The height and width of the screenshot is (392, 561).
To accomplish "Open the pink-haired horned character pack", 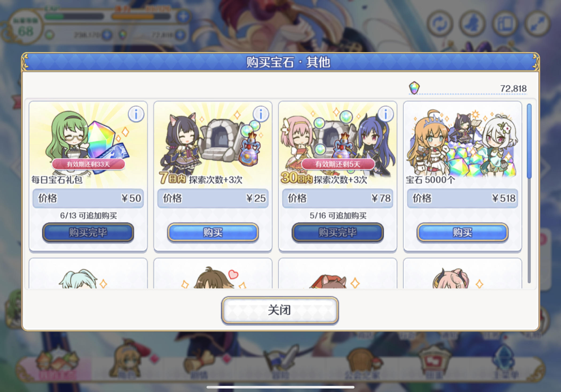I will tap(462, 274).
